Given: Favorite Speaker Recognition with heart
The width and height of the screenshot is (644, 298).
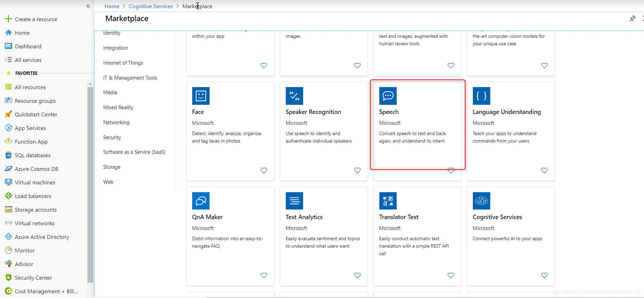Looking at the screenshot, I should point(357,170).
